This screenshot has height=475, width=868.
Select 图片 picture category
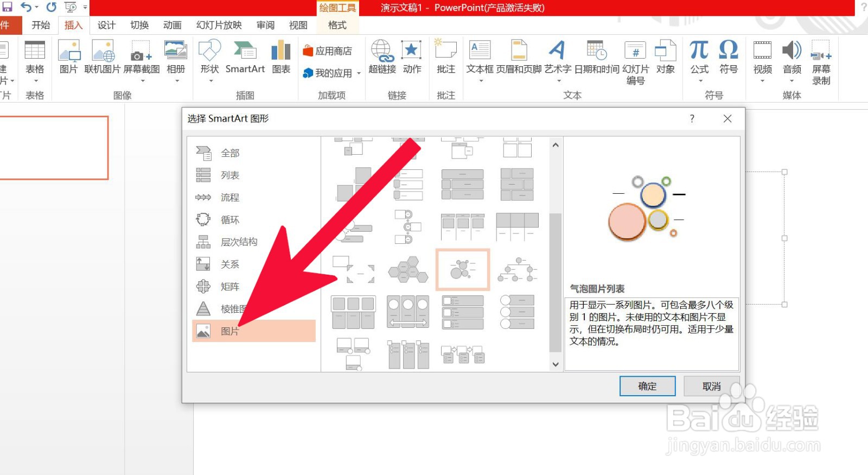coord(254,331)
